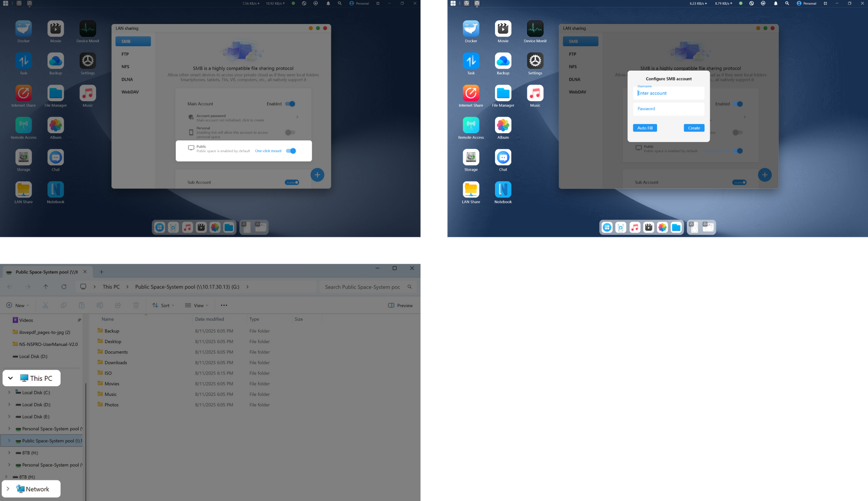Toggle the Preview pane button
Image resolution: width=868 pixels, height=501 pixels.
pyautogui.click(x=400, y=305)
